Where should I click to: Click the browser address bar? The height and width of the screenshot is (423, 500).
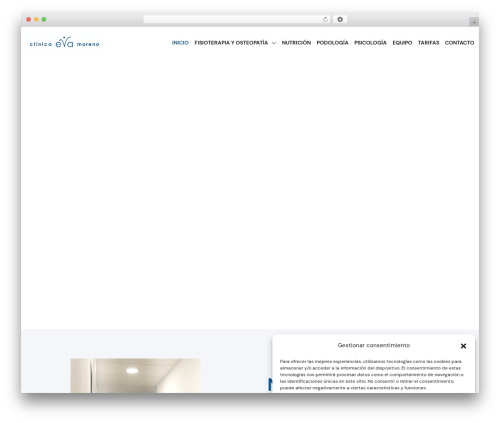click(236, 19)
